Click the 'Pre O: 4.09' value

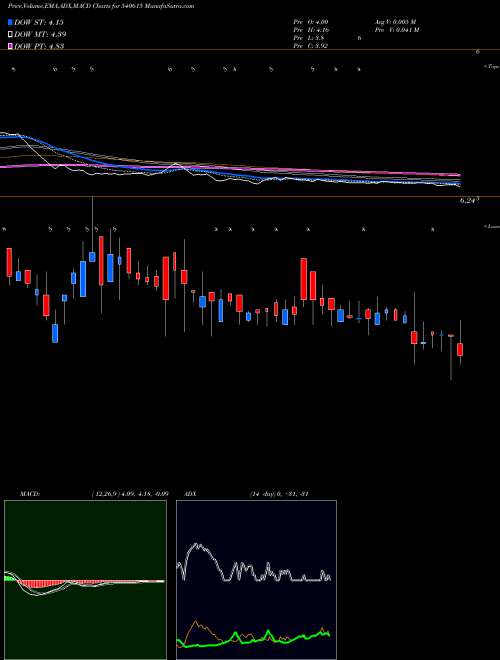(311, 21)
